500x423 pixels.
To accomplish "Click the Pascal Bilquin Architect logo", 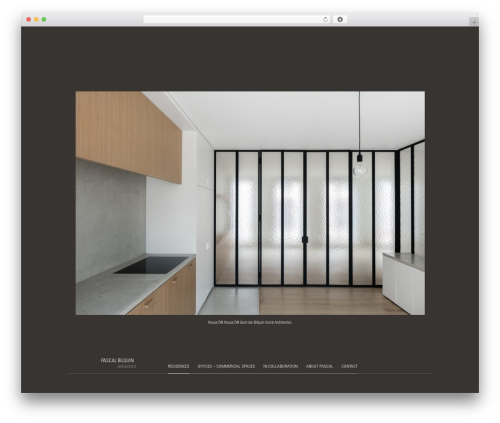I will (x=118, y=363).
